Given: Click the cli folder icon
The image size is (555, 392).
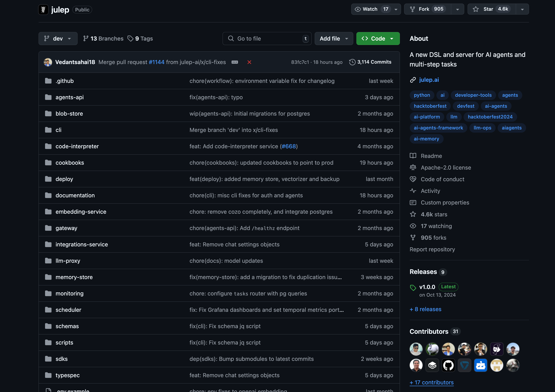Looking at the screenshot, I should (x=48, y=130).
